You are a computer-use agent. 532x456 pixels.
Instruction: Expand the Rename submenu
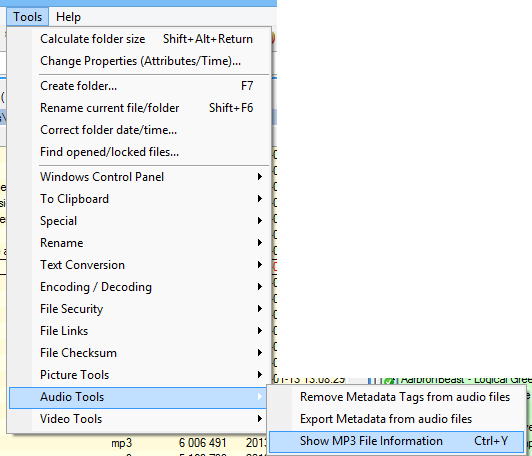(x=139, y=243)
